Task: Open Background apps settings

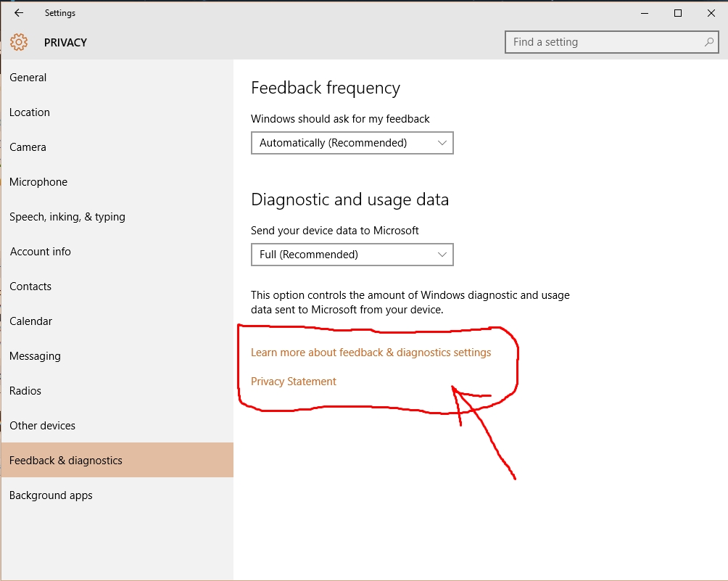Action: (51, 495)
